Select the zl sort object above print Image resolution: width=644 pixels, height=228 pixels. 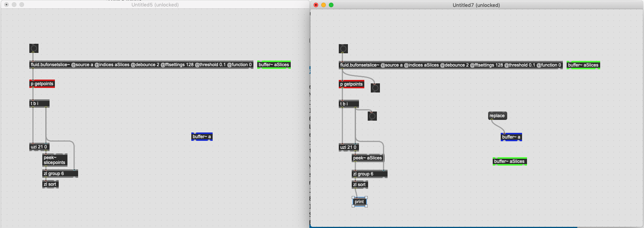(x=359, y=185)
